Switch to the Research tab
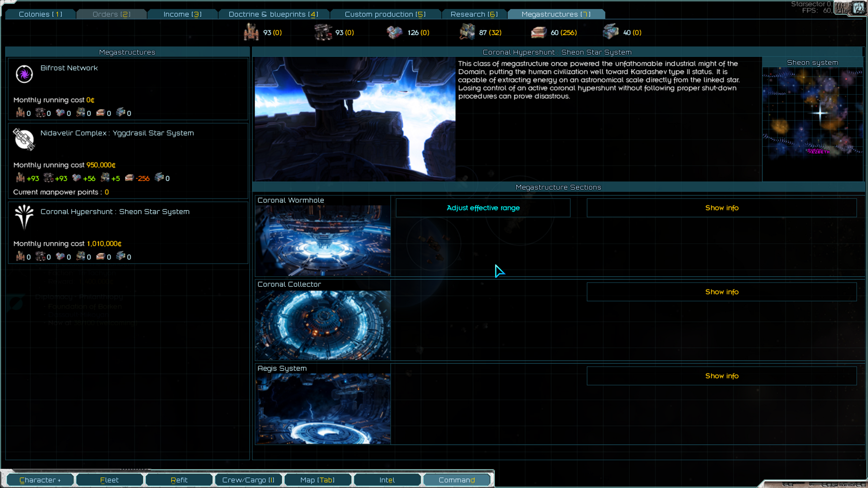Viewport: 868px width, 488px height. tap(474, 14)
